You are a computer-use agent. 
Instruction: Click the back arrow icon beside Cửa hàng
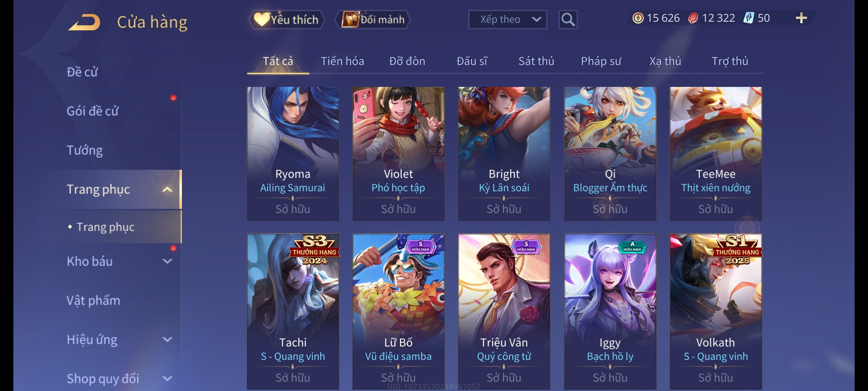click(85, 22)
